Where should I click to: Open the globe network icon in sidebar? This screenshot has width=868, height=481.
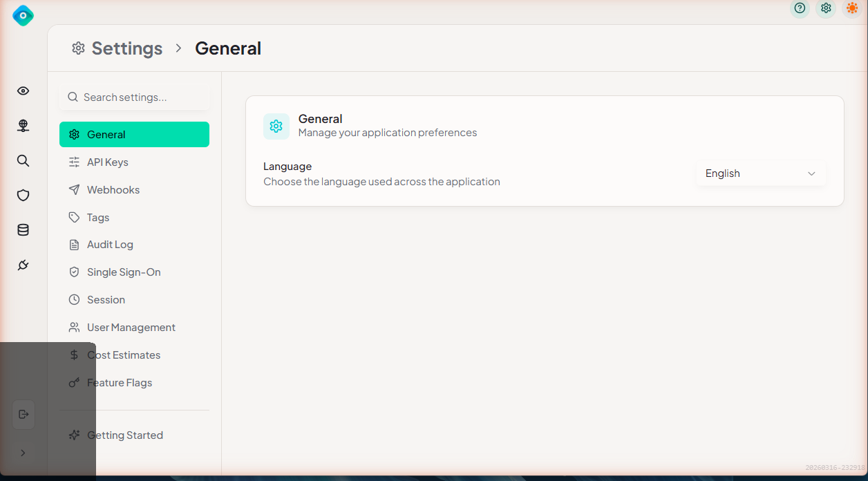tap(23, 126)
